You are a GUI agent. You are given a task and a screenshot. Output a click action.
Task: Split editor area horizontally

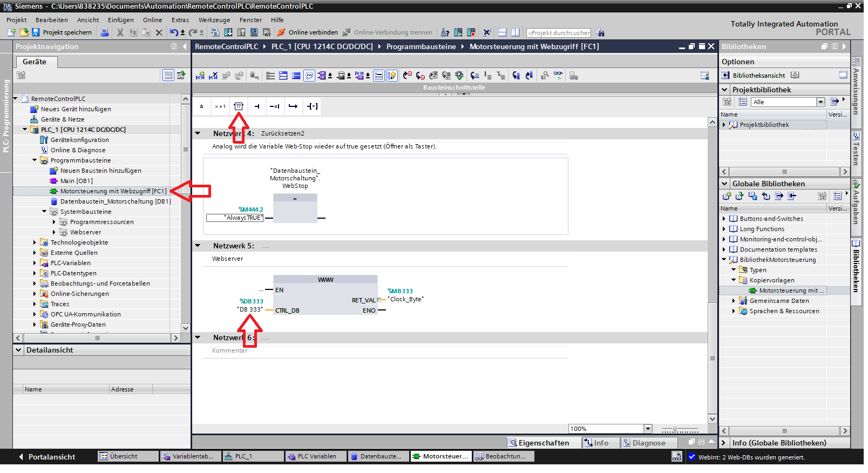pos(502,32)
